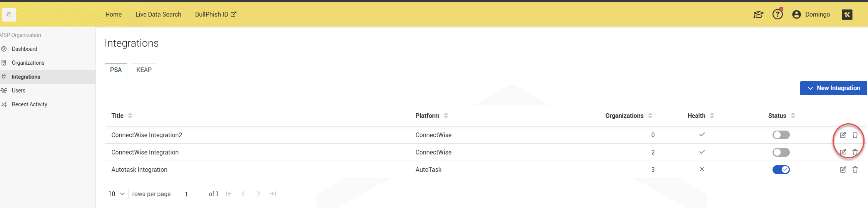Delete the Autotask Integration entry
The width and height of the screenshot is (868, 208).
click(x=855, y=169)
